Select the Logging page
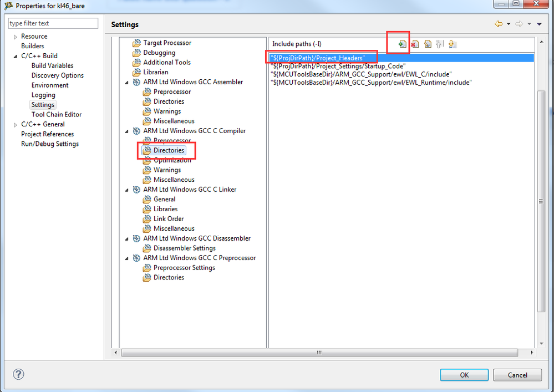This screenshot has height=392, width=554. pos(43,95)
